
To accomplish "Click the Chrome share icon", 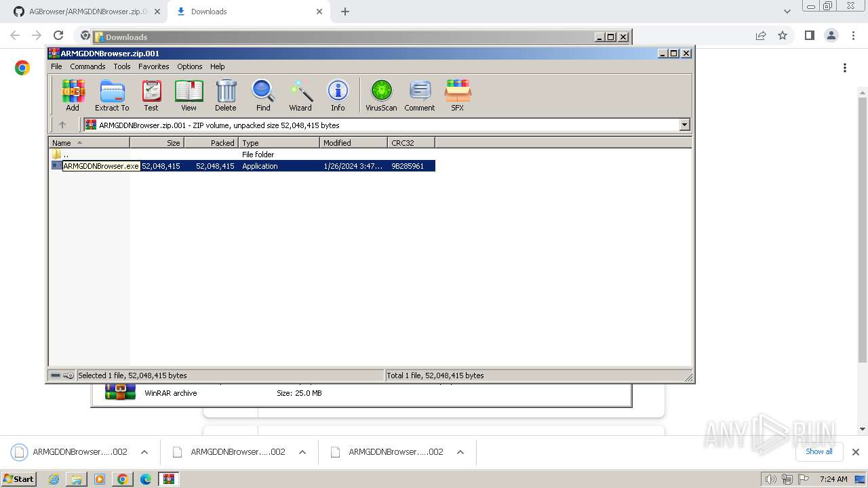I will click(761, 35).
